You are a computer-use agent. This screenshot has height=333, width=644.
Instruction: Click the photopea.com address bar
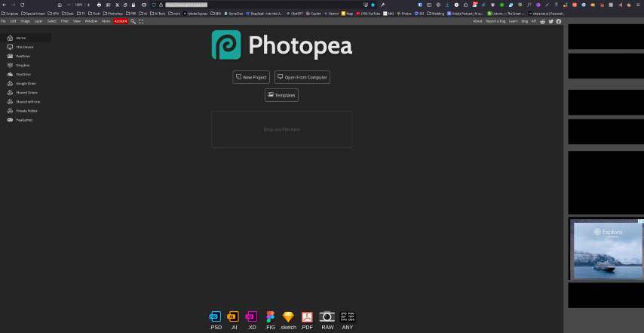coord(263,5)
